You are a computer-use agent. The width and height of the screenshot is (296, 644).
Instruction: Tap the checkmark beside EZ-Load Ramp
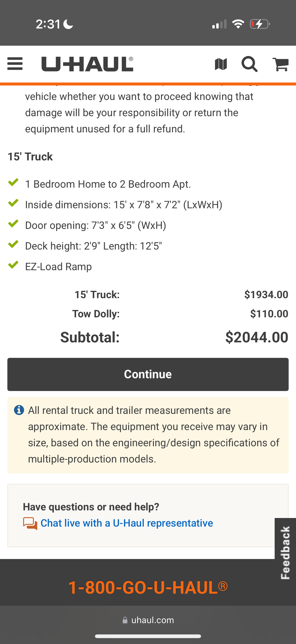tap(13, 265)
